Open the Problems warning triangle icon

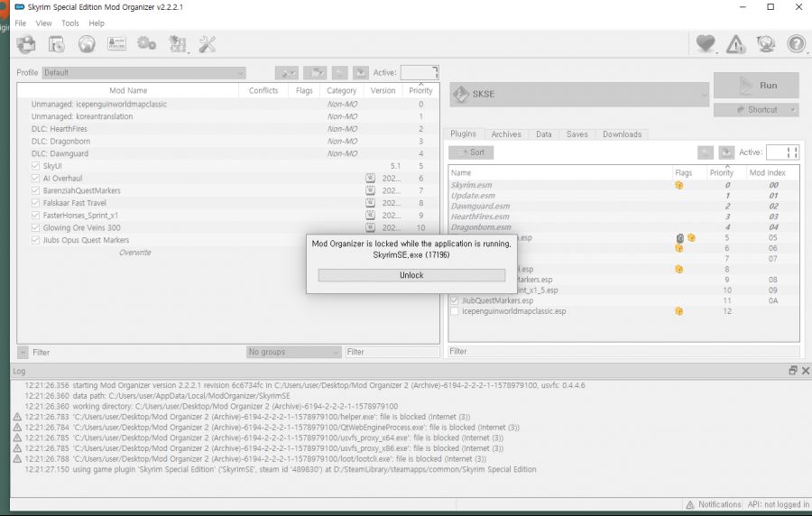coord(736,43)
